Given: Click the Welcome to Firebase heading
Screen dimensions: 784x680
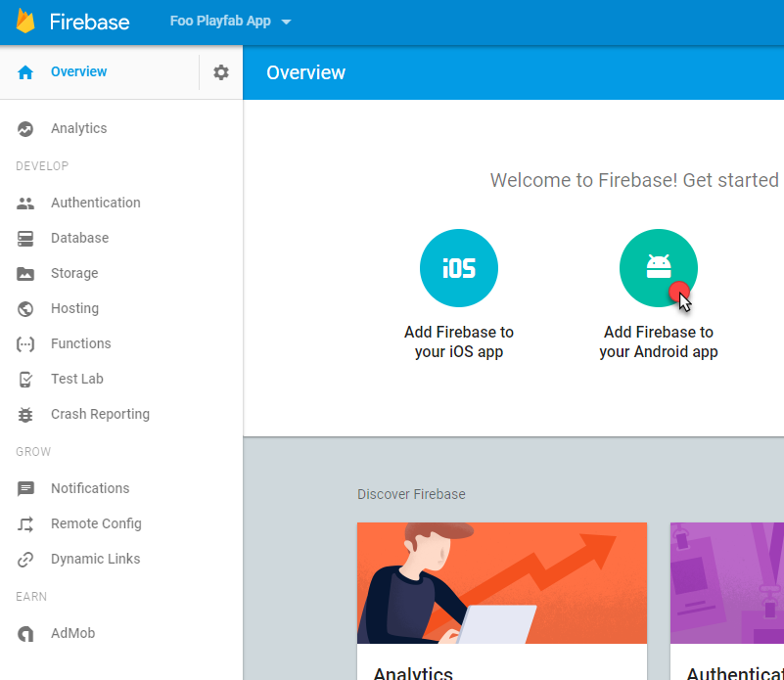Looking at the screenshot, I should [636, 180].
